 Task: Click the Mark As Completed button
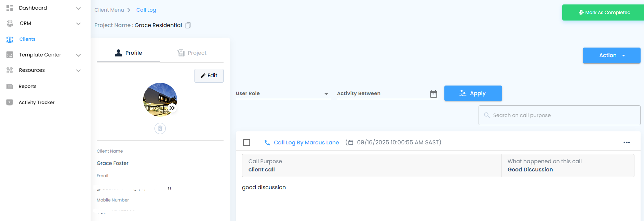coord(604,13)
